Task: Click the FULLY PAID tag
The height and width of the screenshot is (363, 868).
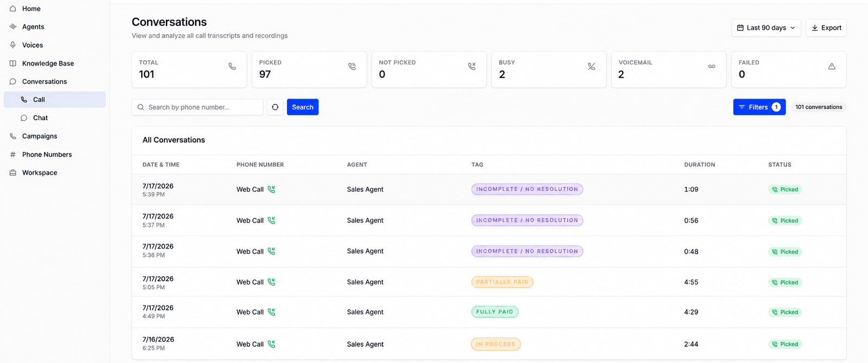Action: (495, 312)
